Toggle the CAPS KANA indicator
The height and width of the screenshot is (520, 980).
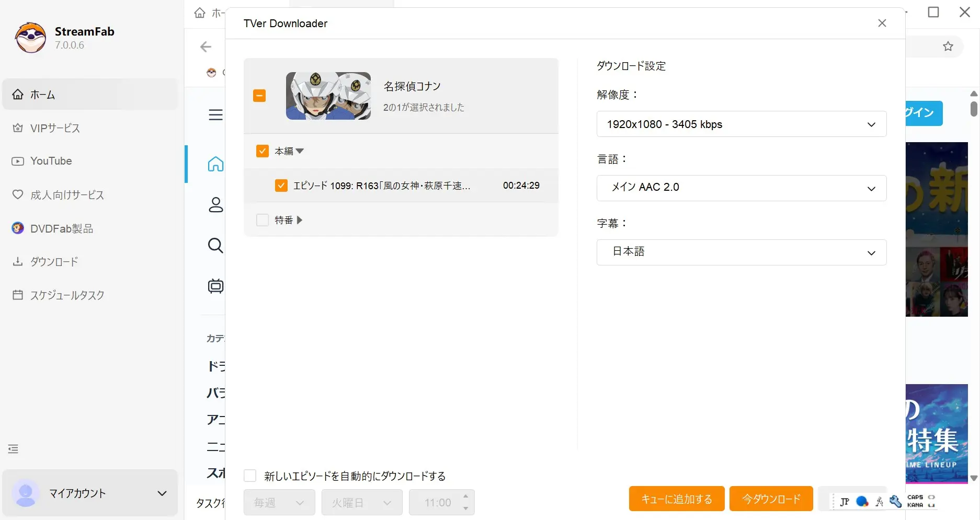point(921,501)
